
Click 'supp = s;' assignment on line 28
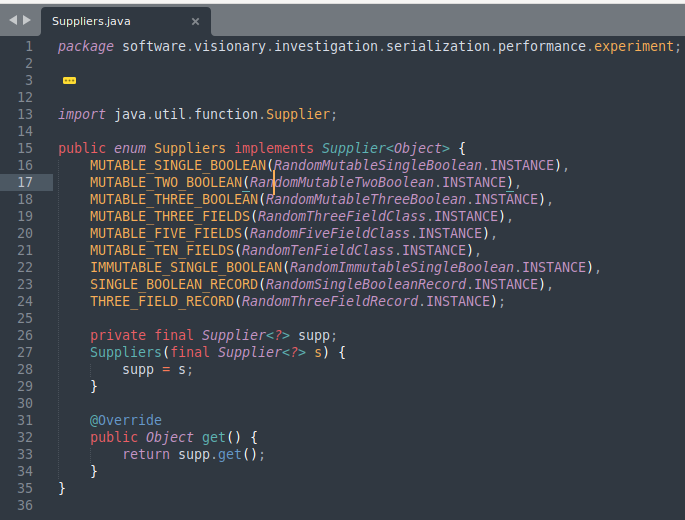click(x=158, y=370)
